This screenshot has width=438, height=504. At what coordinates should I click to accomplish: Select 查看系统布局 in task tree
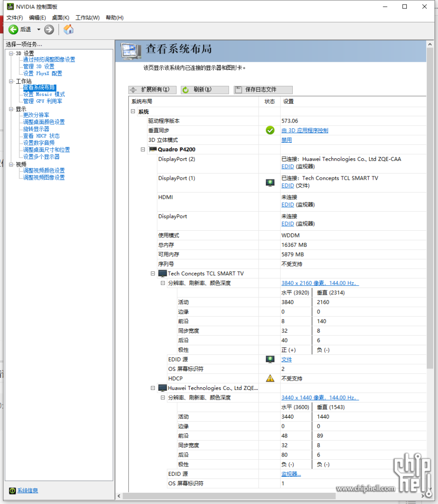click(x=39, y=88)
